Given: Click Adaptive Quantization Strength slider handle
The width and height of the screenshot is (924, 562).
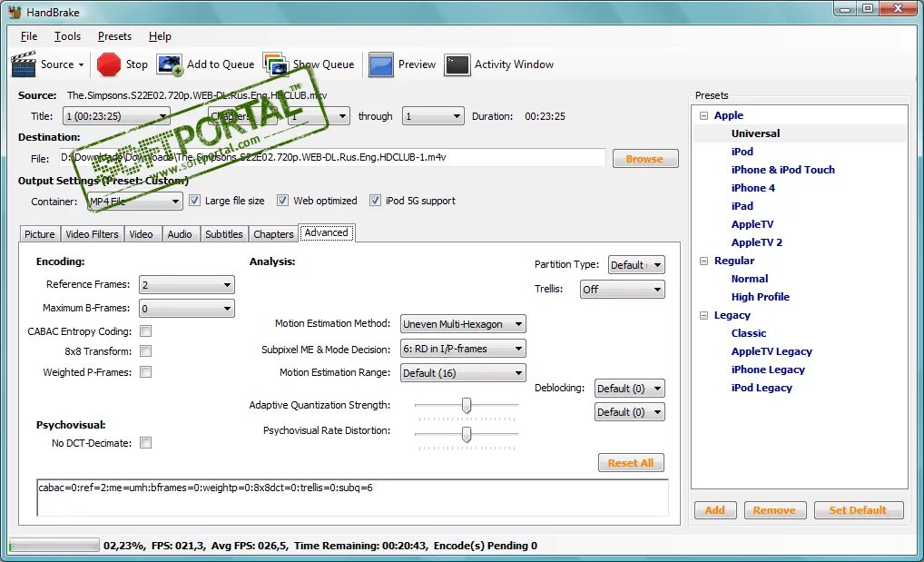Looking at the screenshot, I should pyautogui.click(x=467, y=405).
